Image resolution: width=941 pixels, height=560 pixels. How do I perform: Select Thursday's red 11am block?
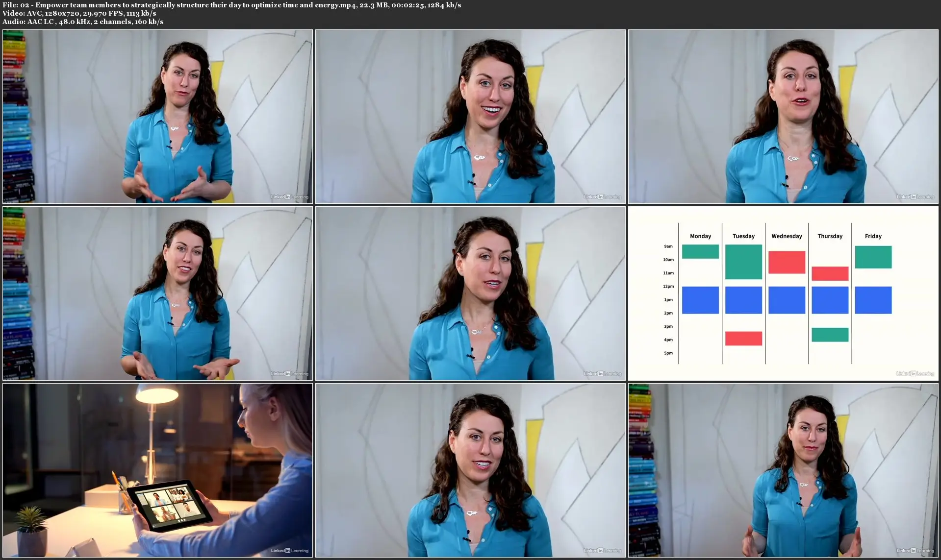click(x=830, y=273)
